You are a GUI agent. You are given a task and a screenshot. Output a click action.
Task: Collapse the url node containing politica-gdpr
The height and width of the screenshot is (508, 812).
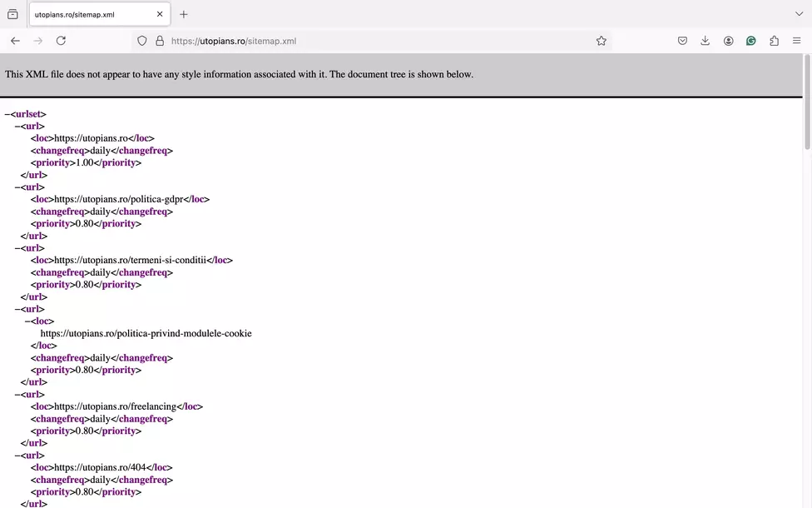click(17, 187)
